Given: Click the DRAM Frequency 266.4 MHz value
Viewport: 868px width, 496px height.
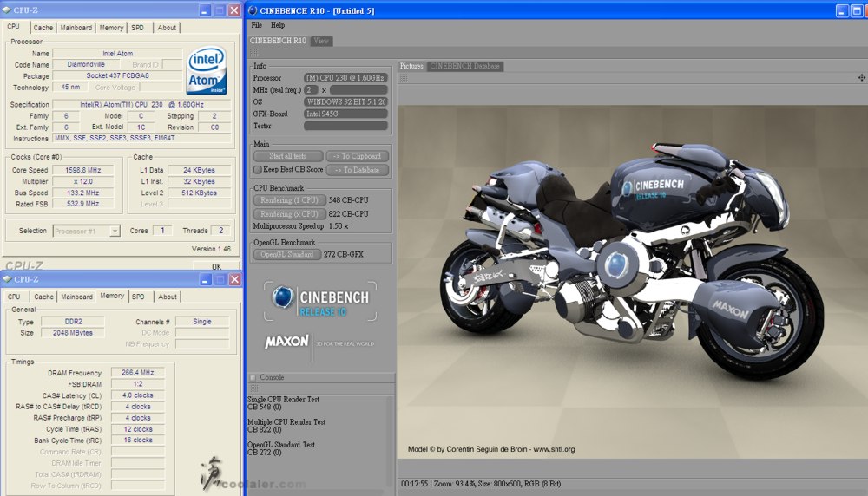Looking at the screenshot, I should (138, 373).
